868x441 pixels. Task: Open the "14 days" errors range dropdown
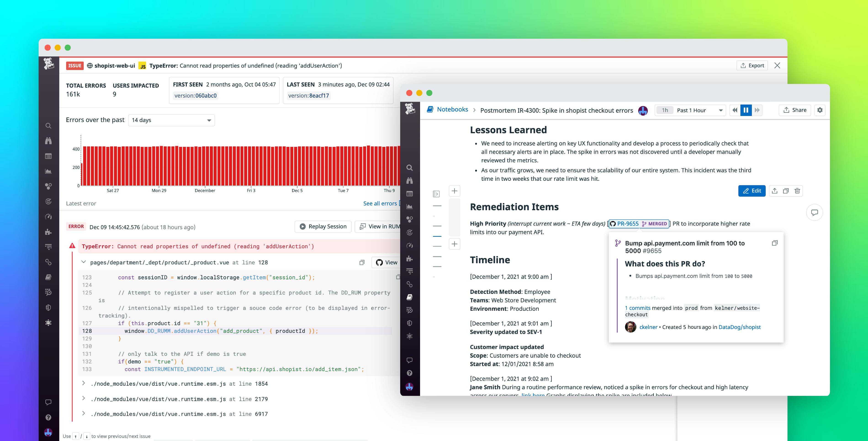pyautogui.click(x=171, y=120)
